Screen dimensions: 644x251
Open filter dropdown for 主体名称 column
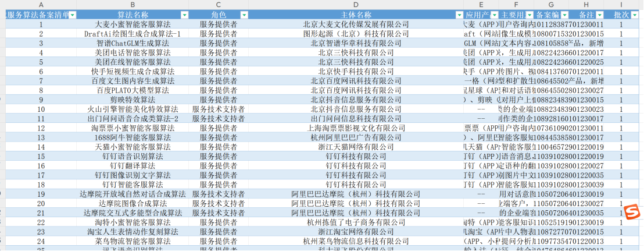coord(459,15)
